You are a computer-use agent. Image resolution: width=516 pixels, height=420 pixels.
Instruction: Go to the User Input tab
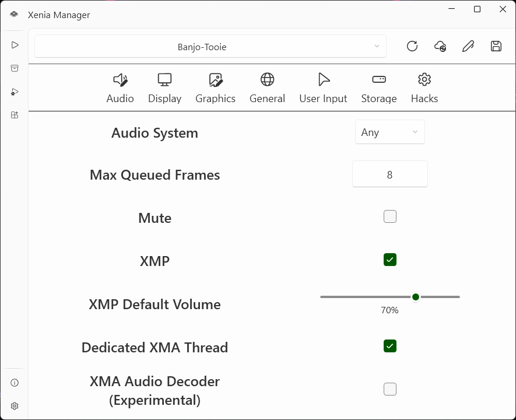click(x=323, y=89)
